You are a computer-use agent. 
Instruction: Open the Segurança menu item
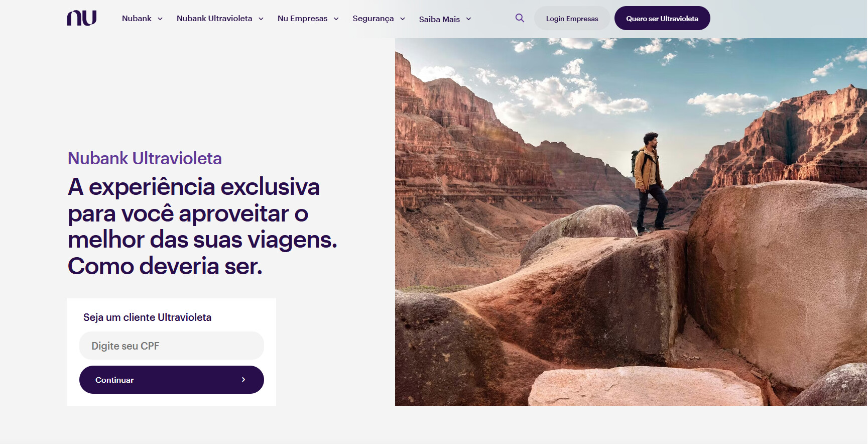[x=373, y=19]
